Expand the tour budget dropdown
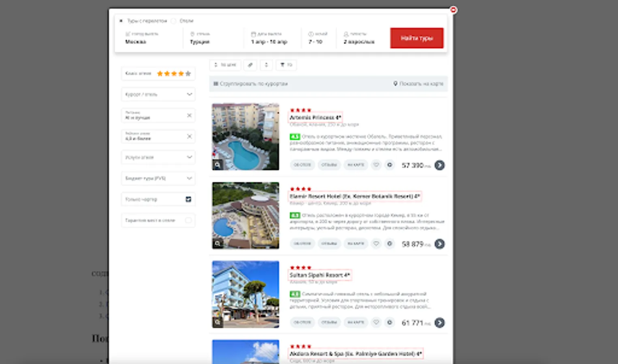The image size is (618, 364). coord(158,178)
